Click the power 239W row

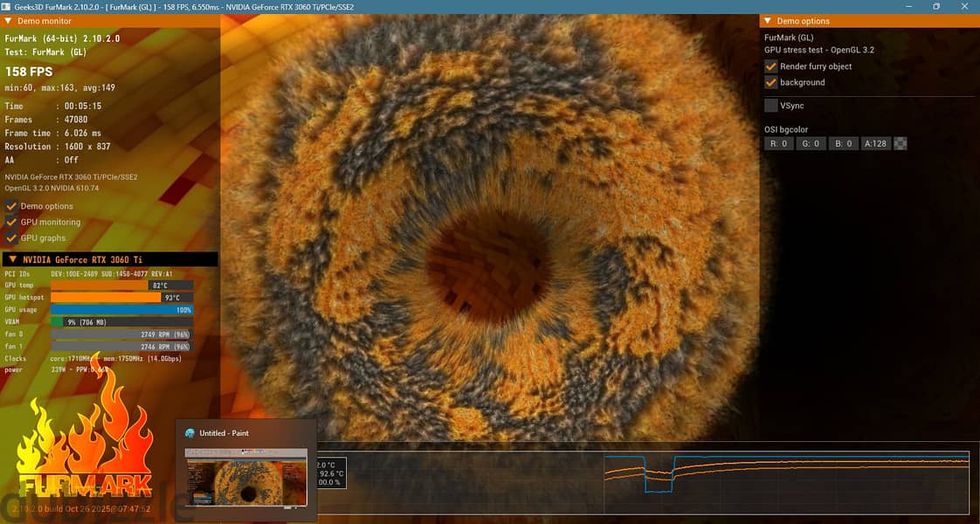[56, 369]
